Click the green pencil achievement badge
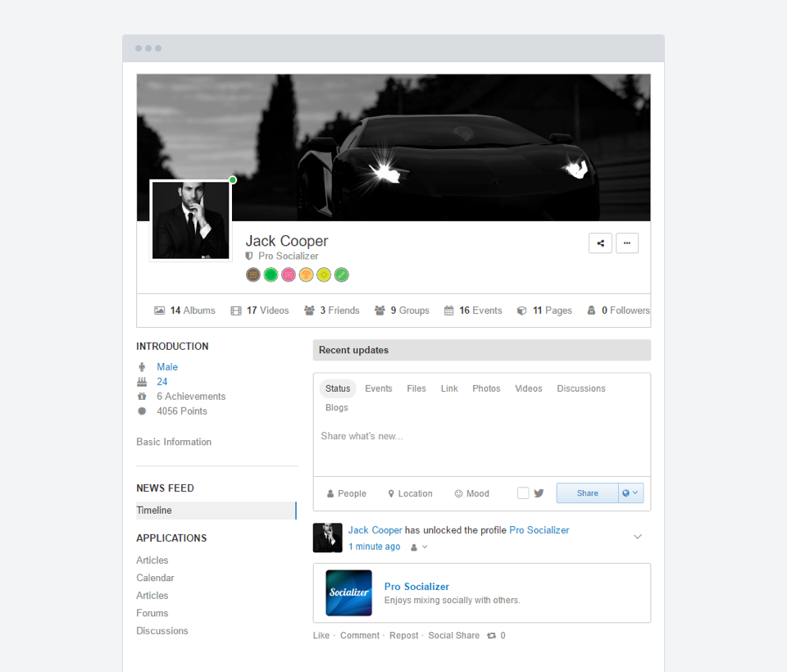Image resolution: width=787 pixels, height=672 pixels. pyautogui.click(x=342, y=275)
